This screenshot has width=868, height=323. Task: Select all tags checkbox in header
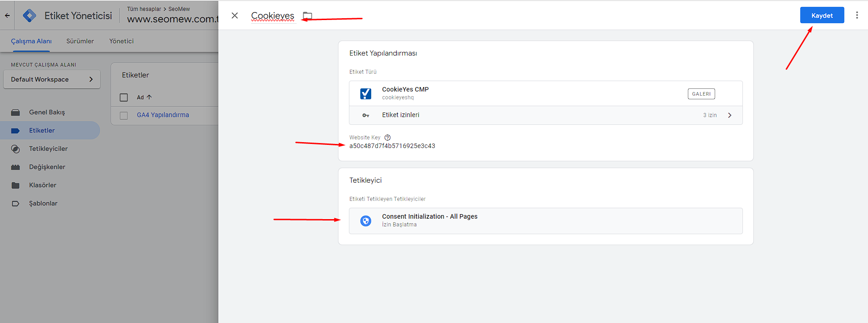pos(124,97)
